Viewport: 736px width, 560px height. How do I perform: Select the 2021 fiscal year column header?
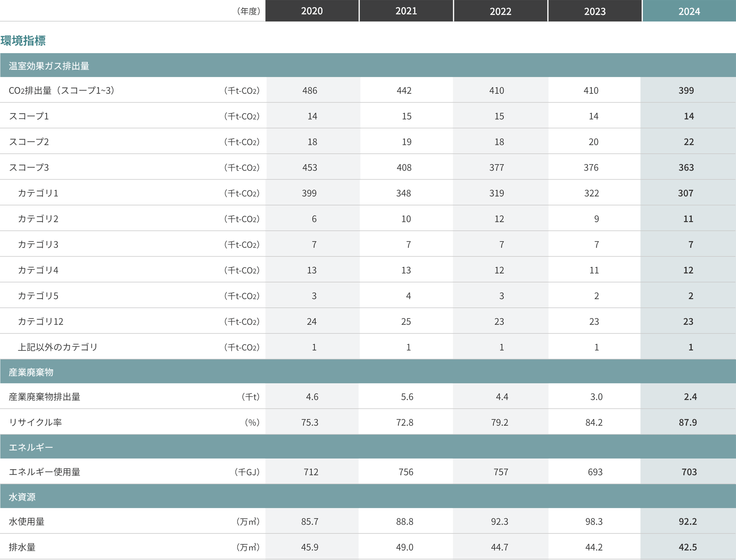406,11
